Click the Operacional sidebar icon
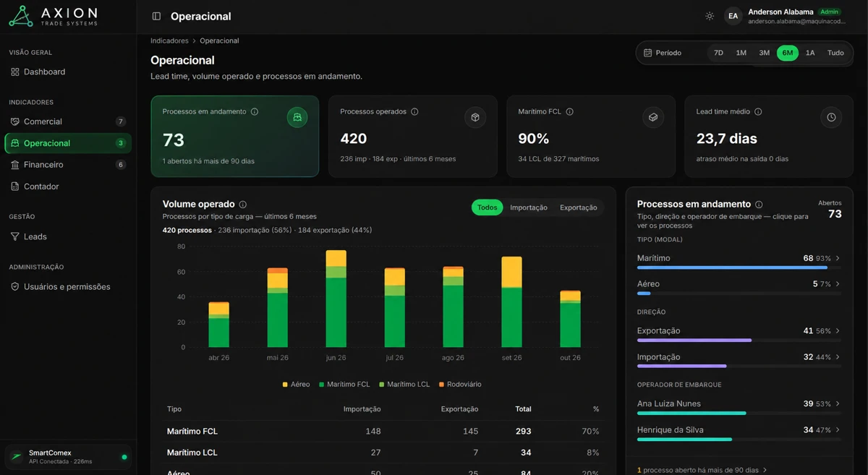The width and height of the screenshot is (868, 475). click(x=15, y=143)
